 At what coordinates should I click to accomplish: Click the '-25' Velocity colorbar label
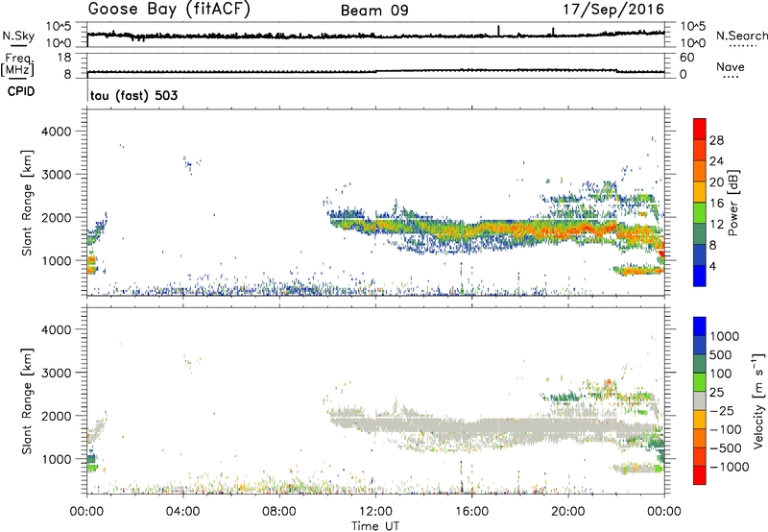[722, 411]
